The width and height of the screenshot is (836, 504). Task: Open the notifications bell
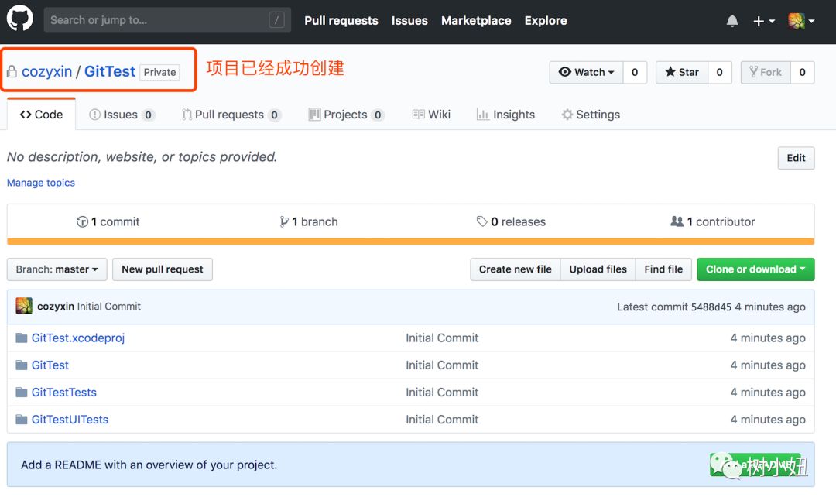tap(732, 21)
